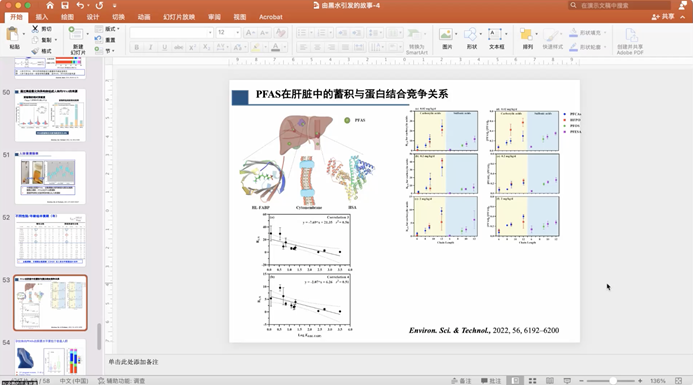The height and width of the screenshot is (385, 693).
Task: Select slide 50 thumbnail
Action: click(50, 115)
